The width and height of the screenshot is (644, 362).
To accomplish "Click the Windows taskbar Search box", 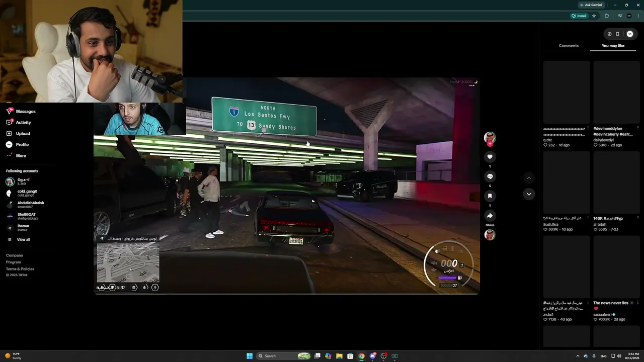I will pos(284,356).
